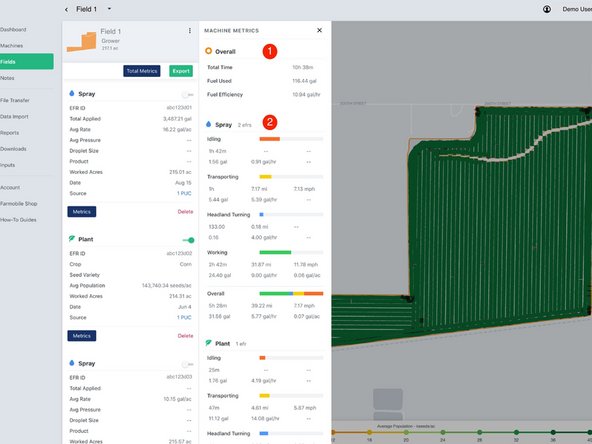Click the Fuel Used value 116.44 gal
Image resolution: width=592 pixels, height=444 pixels.
(x=304, y=81)
